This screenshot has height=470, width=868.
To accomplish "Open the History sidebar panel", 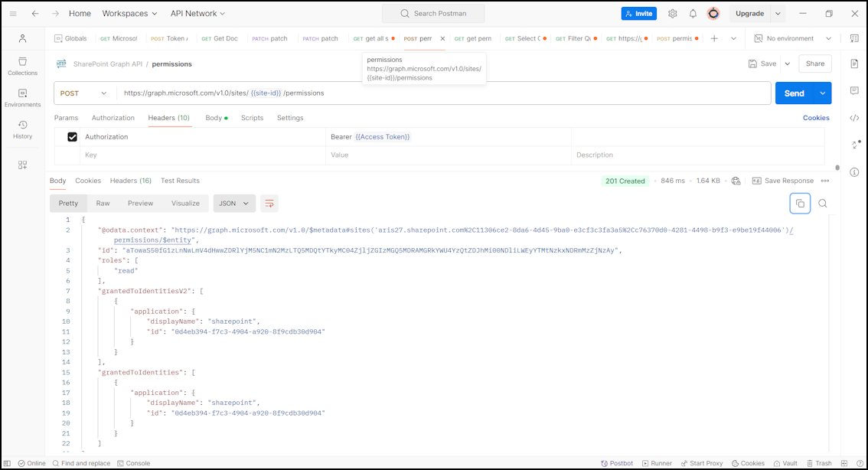I will 23,129.
